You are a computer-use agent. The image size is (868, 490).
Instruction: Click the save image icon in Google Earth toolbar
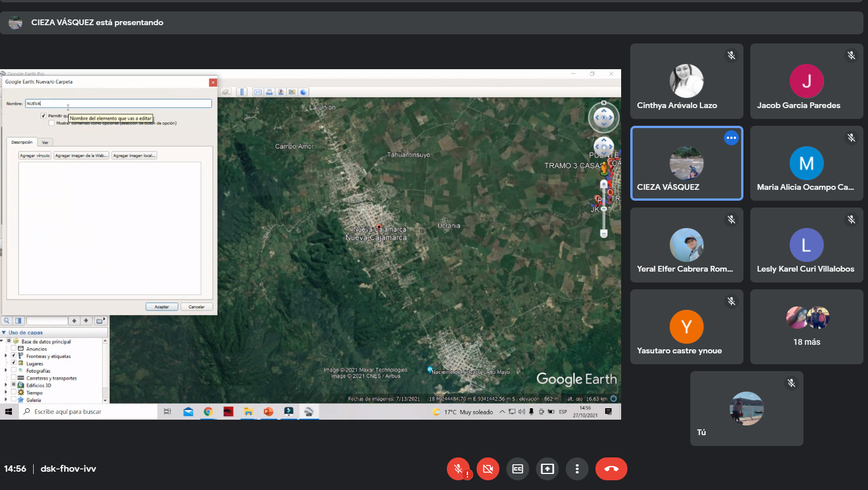pos(281,92)
